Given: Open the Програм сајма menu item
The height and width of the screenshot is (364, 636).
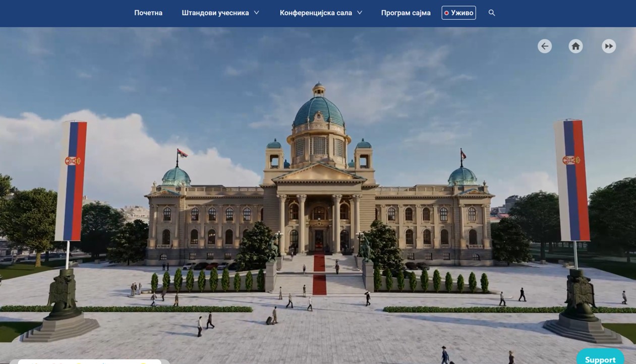Looking at the screenshot, I should (406, 13).
